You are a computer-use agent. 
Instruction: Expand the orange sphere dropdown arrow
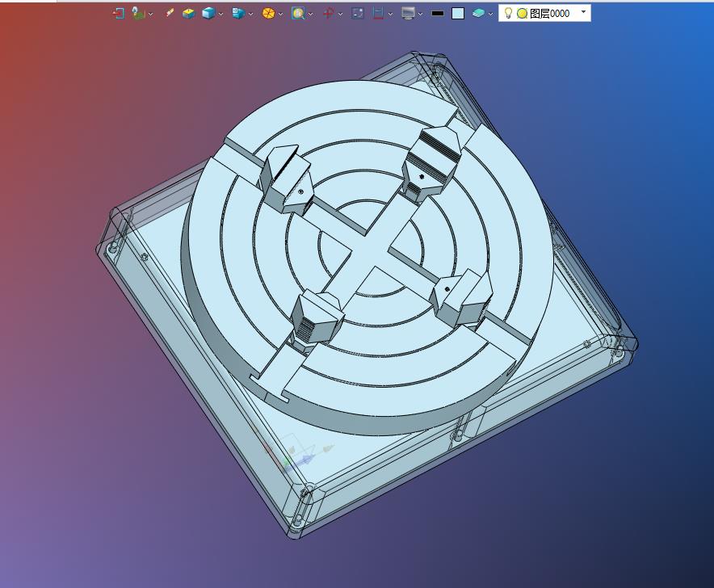(x=280, y=14)
